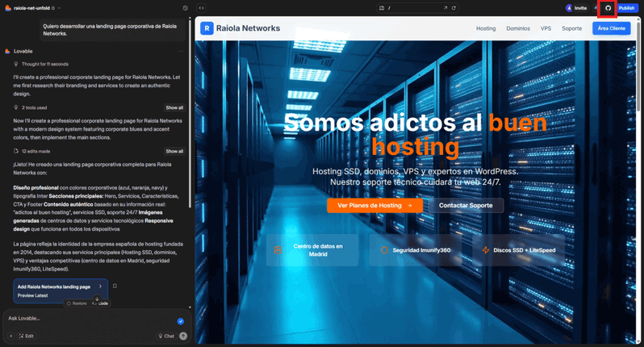Image resolution: width=644 pixels, height=347 pixels.
Task: Click the Lovable logo in top-left corner
Action: (x=8, y=8)
